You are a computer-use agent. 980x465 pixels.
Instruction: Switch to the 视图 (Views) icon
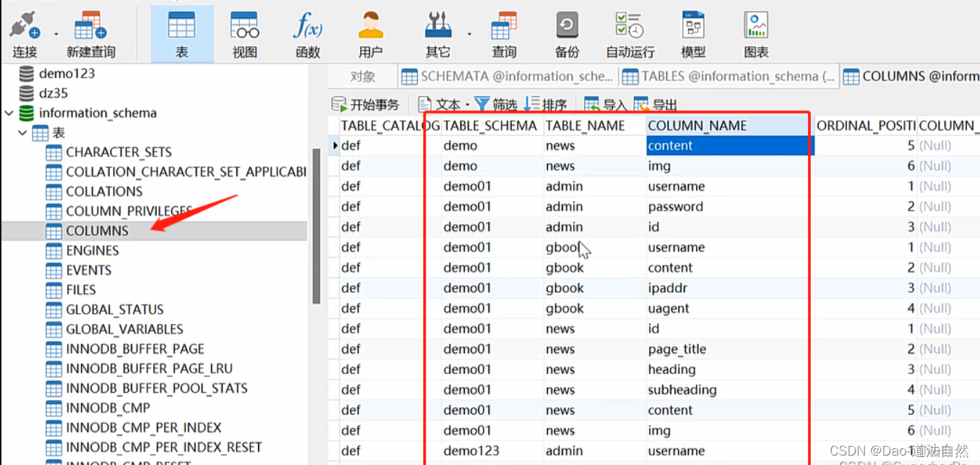(x=244, y=33)
